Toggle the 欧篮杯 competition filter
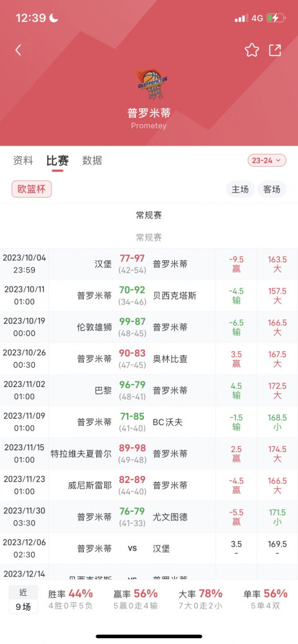 (x=32, y=189)
